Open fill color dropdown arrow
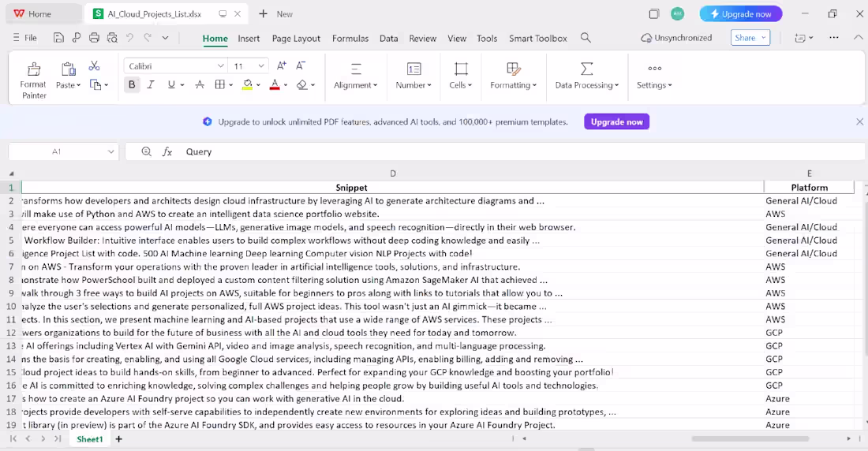This screenshot has height=451, width=868. [259, 85]
